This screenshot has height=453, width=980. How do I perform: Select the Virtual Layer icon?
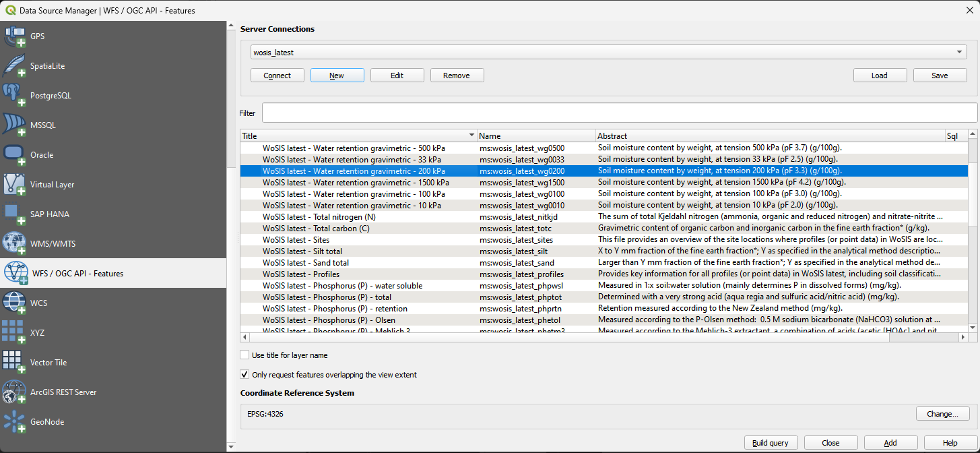click(x=14, y=185)
